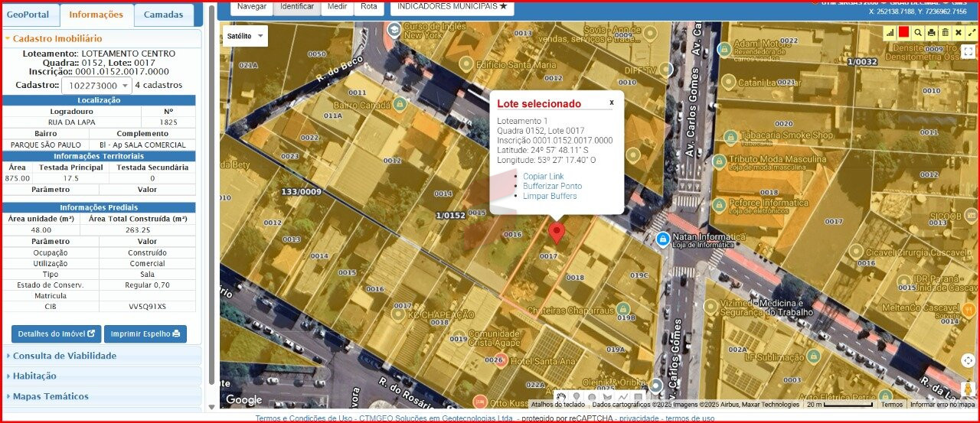This screenshot has height=423, width=980.
Task: Click the Street View pegman icon
Action: pos(969,389)
